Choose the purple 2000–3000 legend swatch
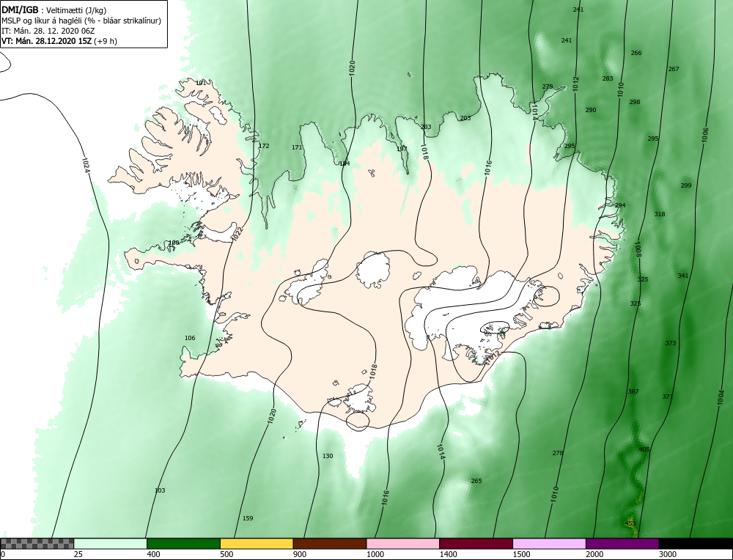This screenshot has height=560, width=733. [x=622, y=544]
